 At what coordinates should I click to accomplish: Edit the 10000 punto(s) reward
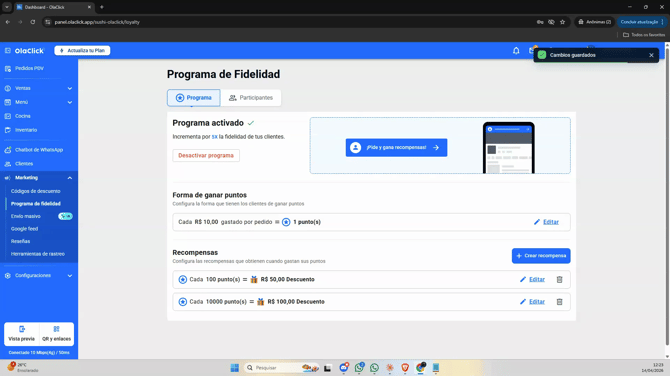tap(537, 302)
